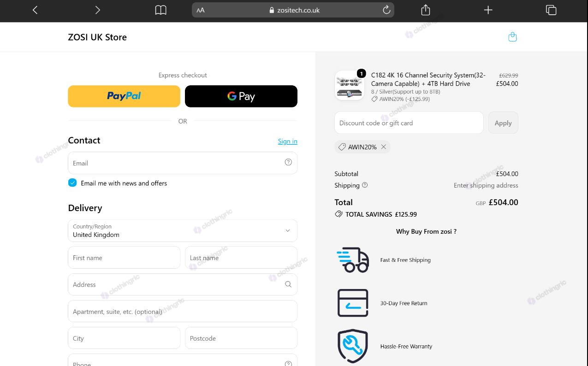Image resolution: width=588 pixels, height=366 pixels.
Task: Click the Shipping info question icon
Action: [365, 185]
